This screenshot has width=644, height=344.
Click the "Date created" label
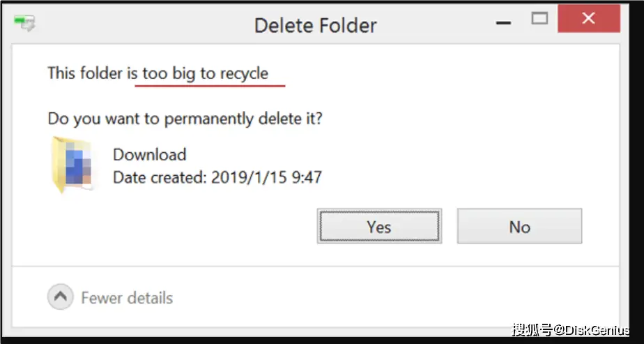point(158,177)
